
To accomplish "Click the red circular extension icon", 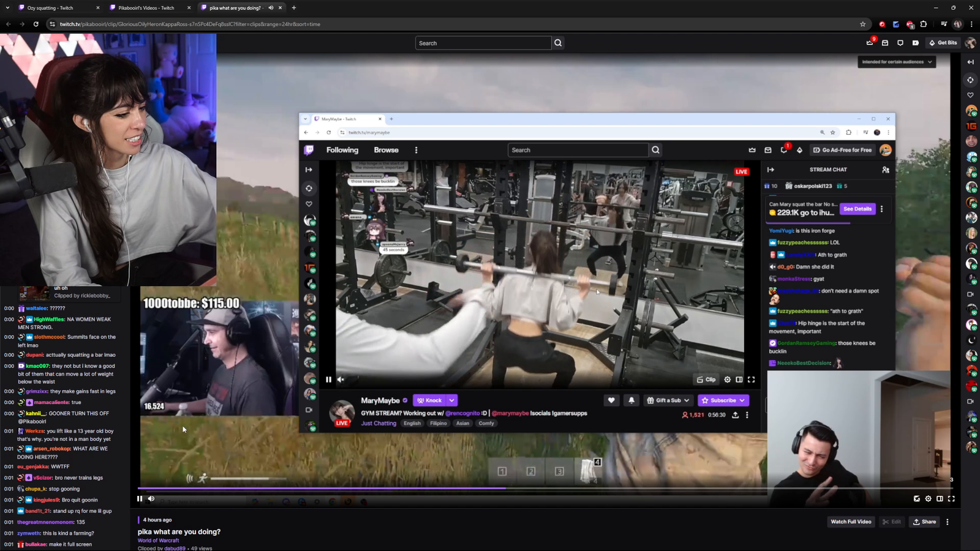I will tap(882, 24).
